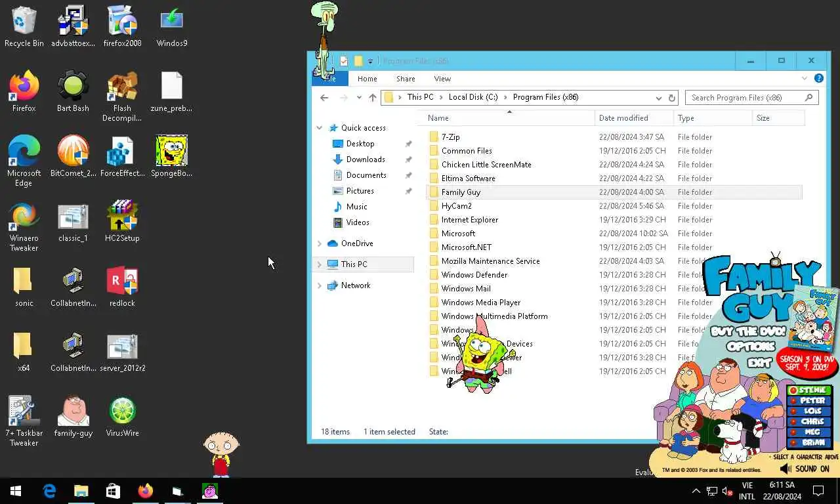Go back with Explorer back arrow
840x504 pixels.
tap(324, 98)
